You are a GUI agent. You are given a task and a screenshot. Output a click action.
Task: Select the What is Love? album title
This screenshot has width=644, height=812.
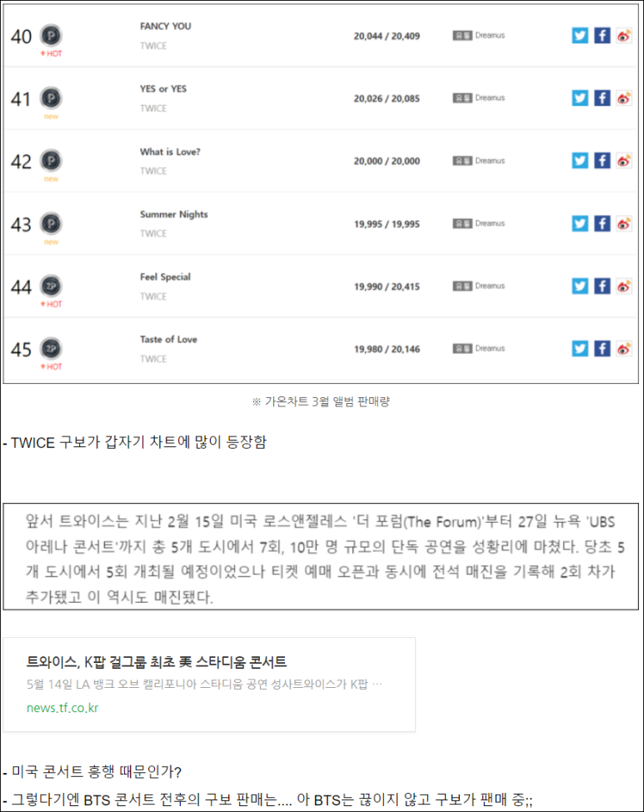click(x=170, y=152)
